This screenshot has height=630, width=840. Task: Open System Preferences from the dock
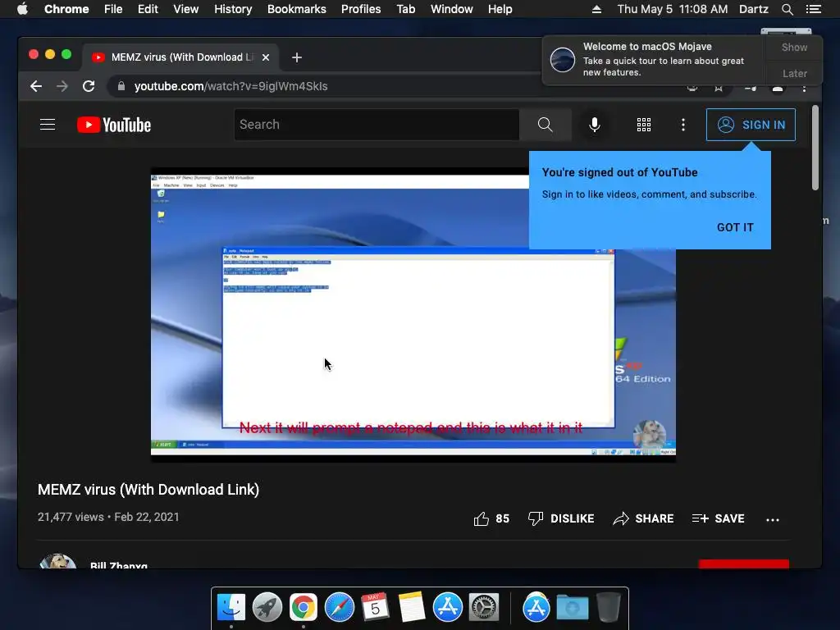(484, 608)
